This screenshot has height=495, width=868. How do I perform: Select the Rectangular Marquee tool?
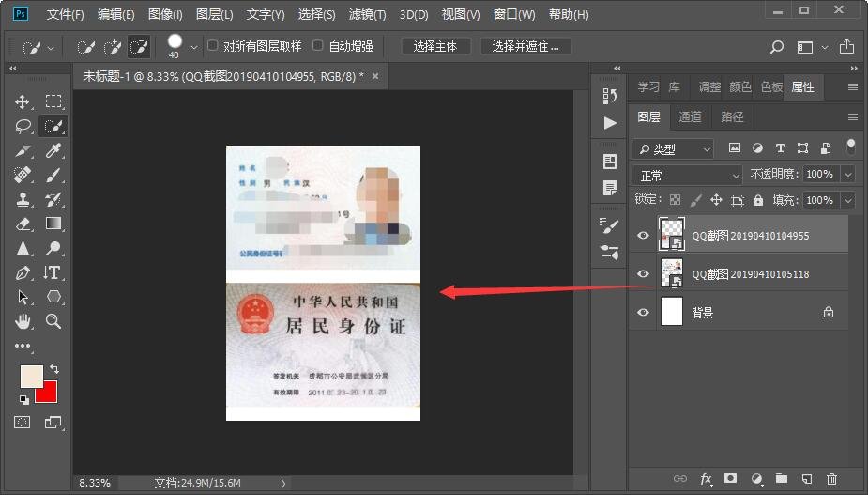click(x=53, y=101)
